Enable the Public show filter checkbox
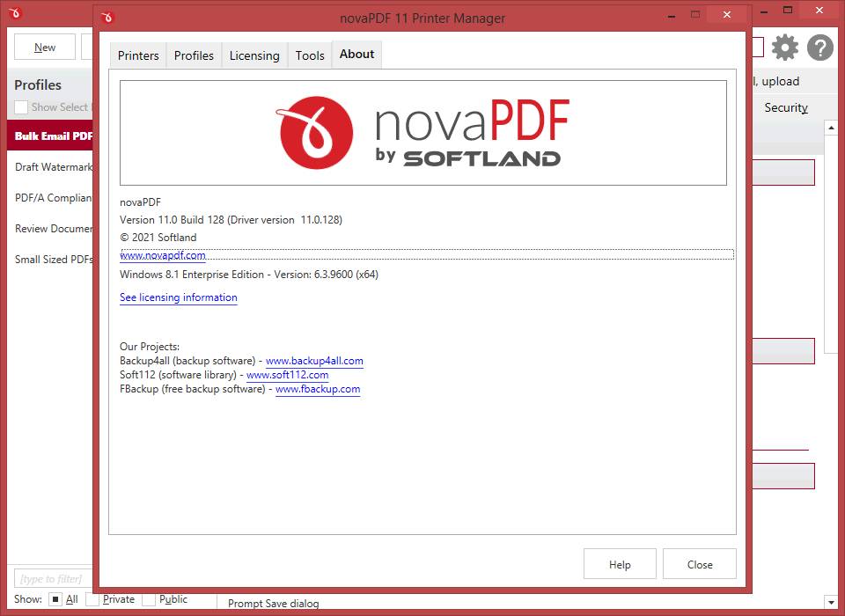Image resolution: width=845 pixels, height=616 pixels. coord(150,599)
